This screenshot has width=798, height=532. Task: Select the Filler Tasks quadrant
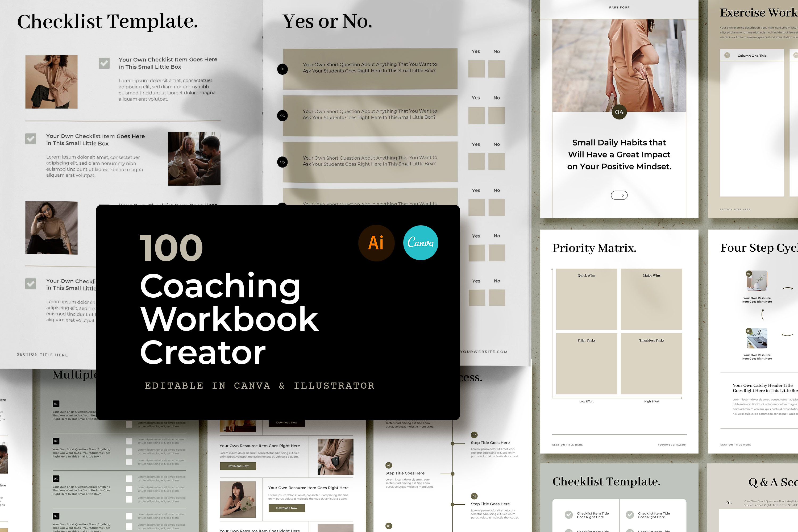586,364
